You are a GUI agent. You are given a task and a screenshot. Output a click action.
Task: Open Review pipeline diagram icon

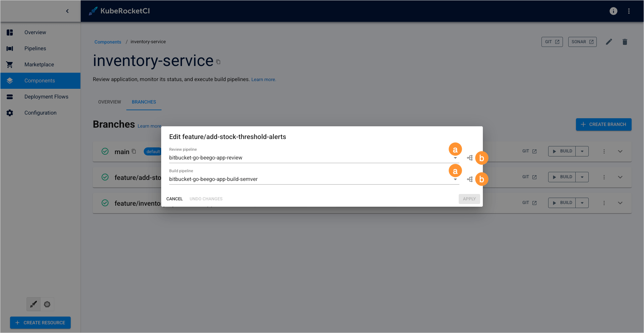pyautogui.click(x=470, y=158)
